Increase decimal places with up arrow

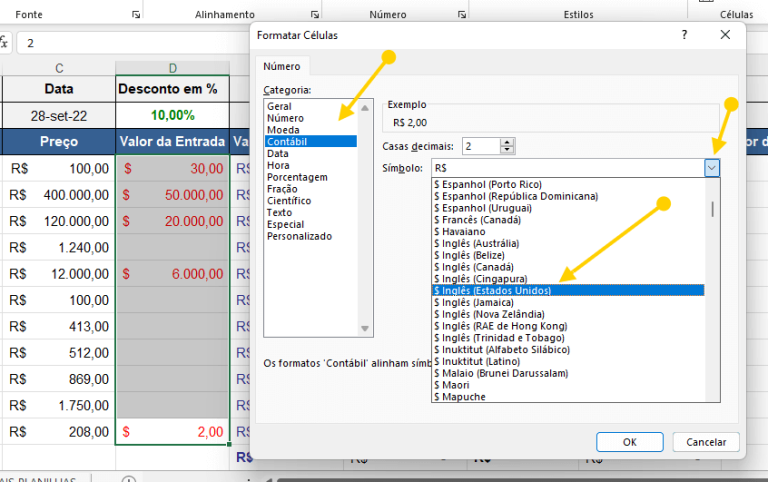508,142
